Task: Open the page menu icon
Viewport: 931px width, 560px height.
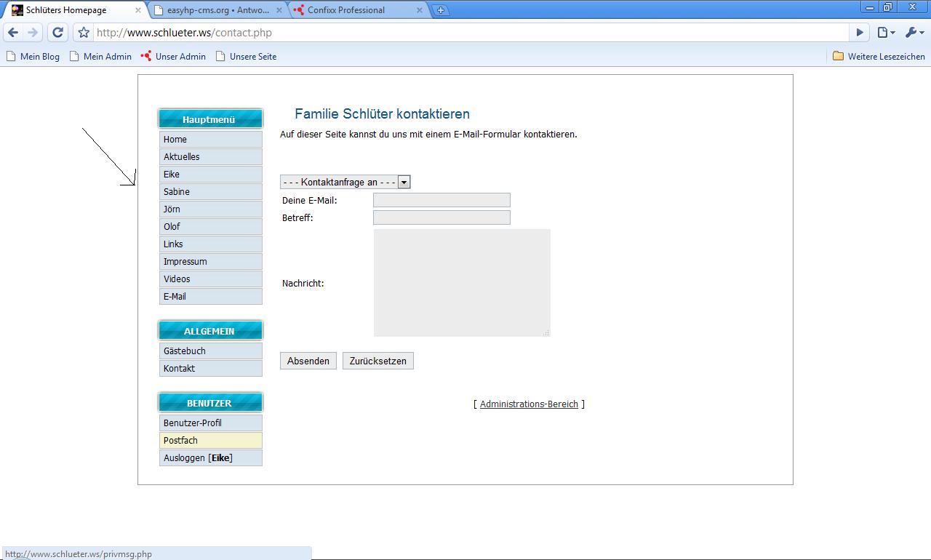Action: click(884, 33)
